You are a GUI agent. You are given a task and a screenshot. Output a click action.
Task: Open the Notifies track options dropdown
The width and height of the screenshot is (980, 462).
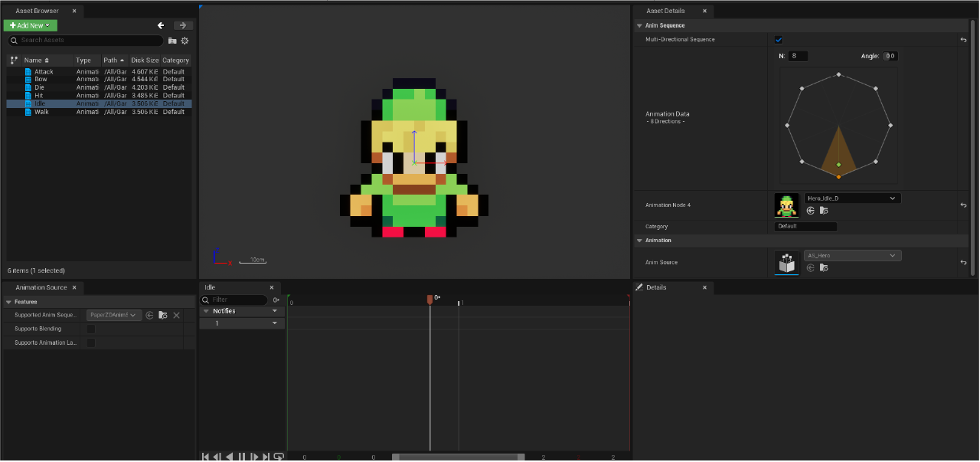click(x=275, y=311)
